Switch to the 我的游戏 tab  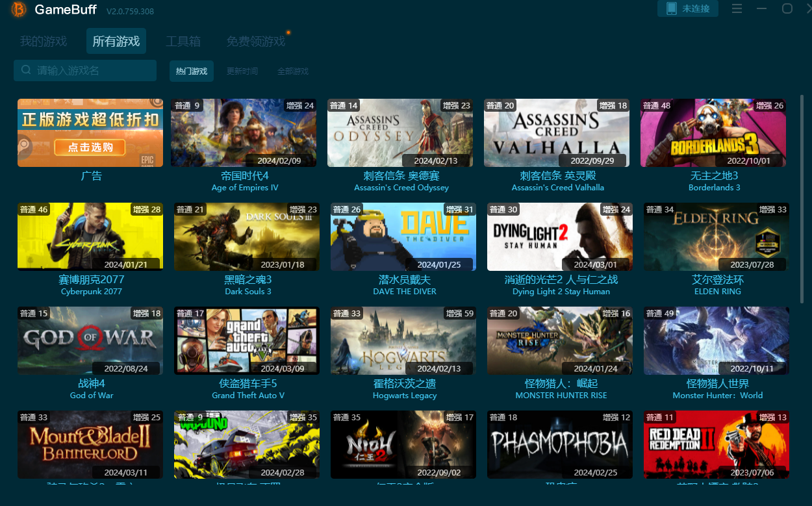click(44, 42)
